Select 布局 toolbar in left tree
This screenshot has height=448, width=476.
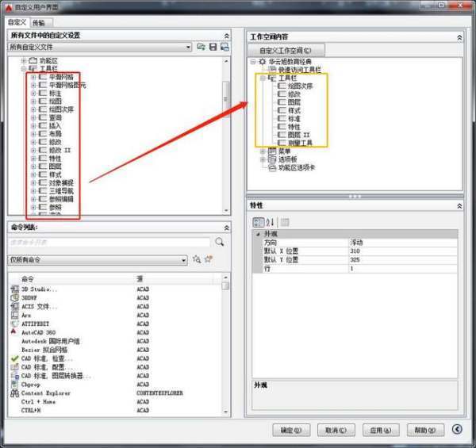coord(56,134)
